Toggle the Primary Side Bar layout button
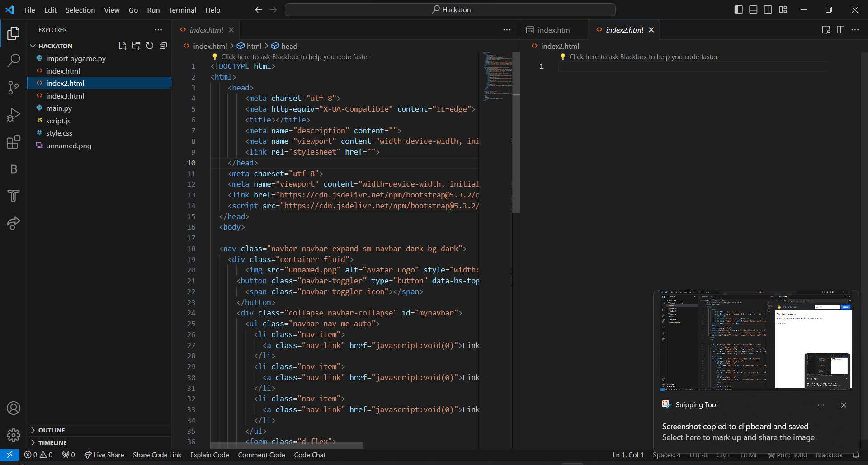The image size is (868, 465). pyautogui.click(x=739, y=9)
